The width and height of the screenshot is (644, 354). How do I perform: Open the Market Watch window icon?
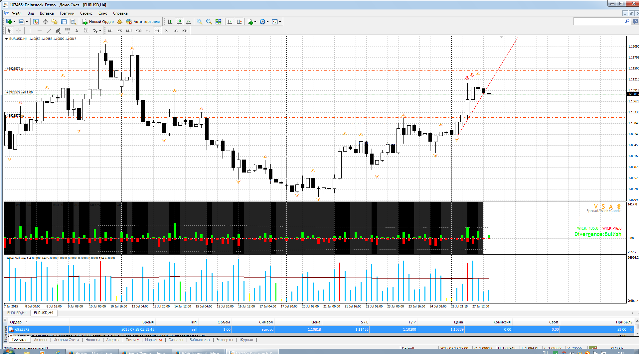click(36, 22)
